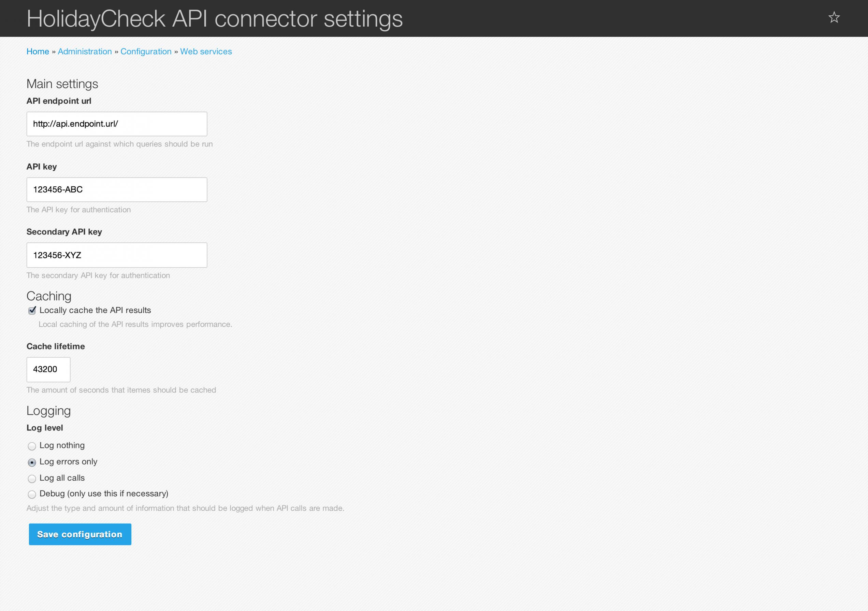Enable the Debug log level option
The height and width of the screenshot is (611, 868).
32,494
